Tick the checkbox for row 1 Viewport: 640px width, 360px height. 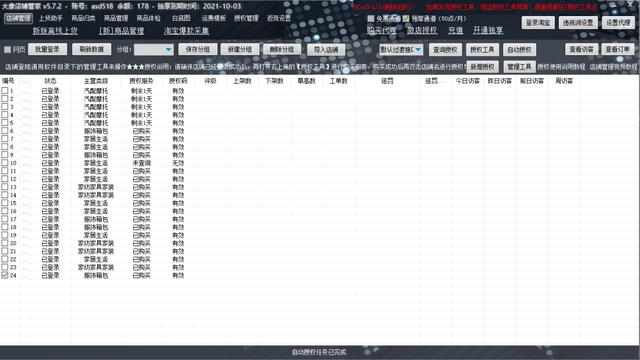(x=5, y=91)
